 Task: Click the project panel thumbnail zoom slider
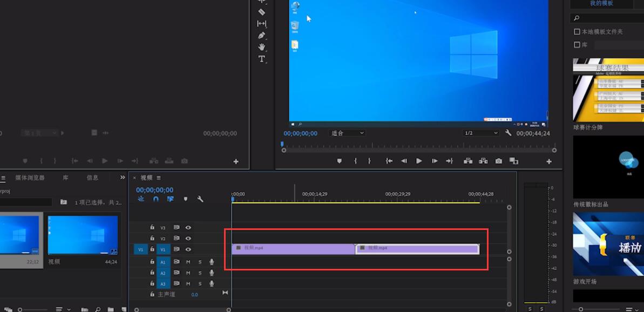pos(20,309)
